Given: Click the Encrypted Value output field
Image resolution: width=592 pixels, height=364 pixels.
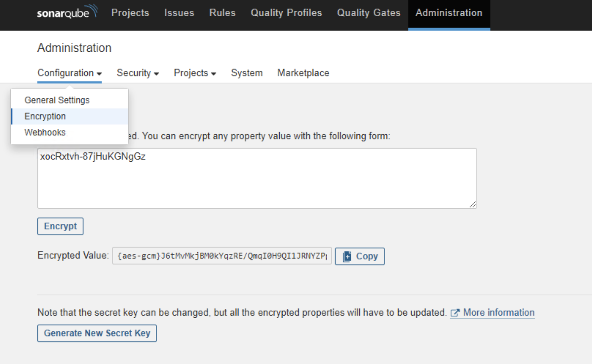Looking at the screenshot, I should tap(222, 256).
